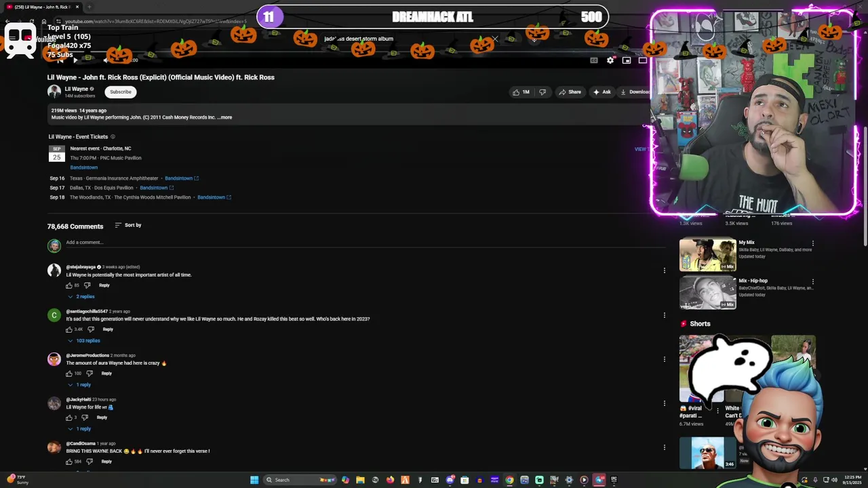Switch to theater mode icon in player

(642, 60)
